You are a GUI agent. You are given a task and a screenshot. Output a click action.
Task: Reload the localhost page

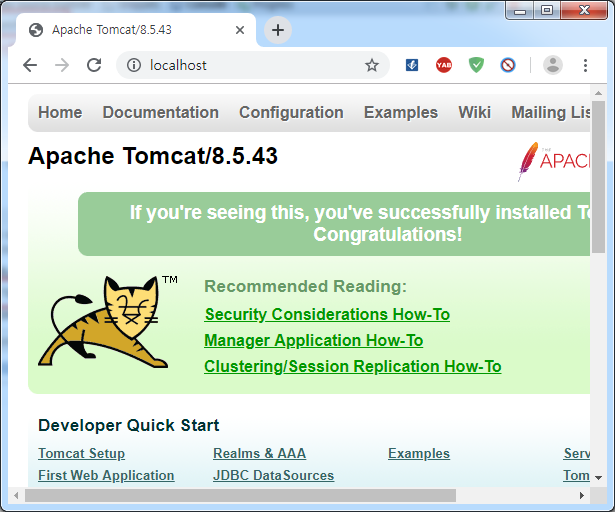[x=94, y=65]
